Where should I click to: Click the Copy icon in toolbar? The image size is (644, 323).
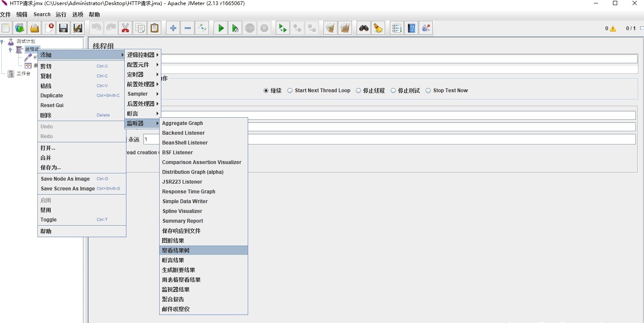[x=140, y=28]
